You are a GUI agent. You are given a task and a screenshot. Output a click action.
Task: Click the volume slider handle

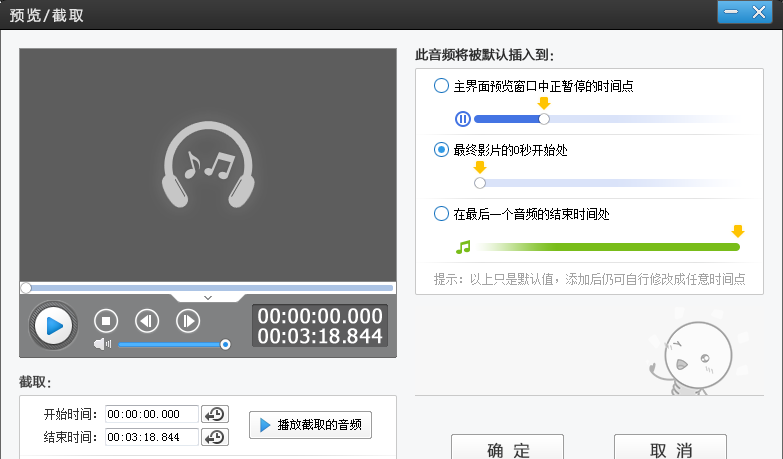pos(225,344)
